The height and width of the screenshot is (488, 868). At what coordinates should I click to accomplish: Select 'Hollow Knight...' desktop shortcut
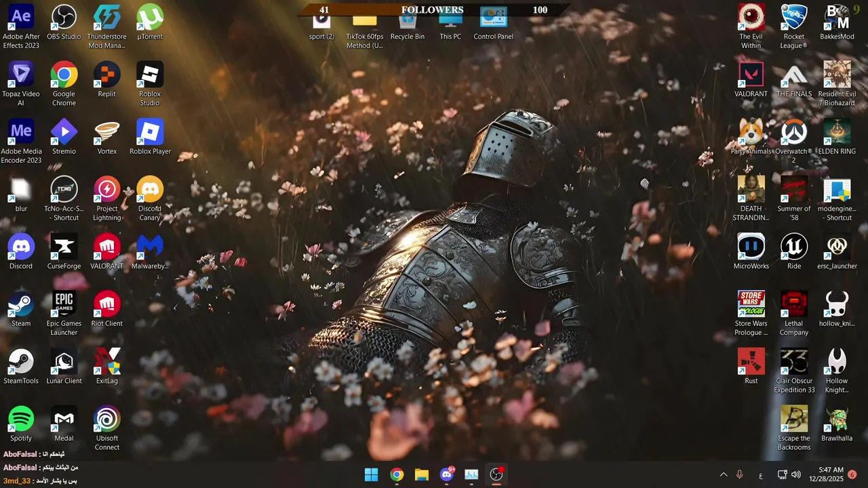837,371
